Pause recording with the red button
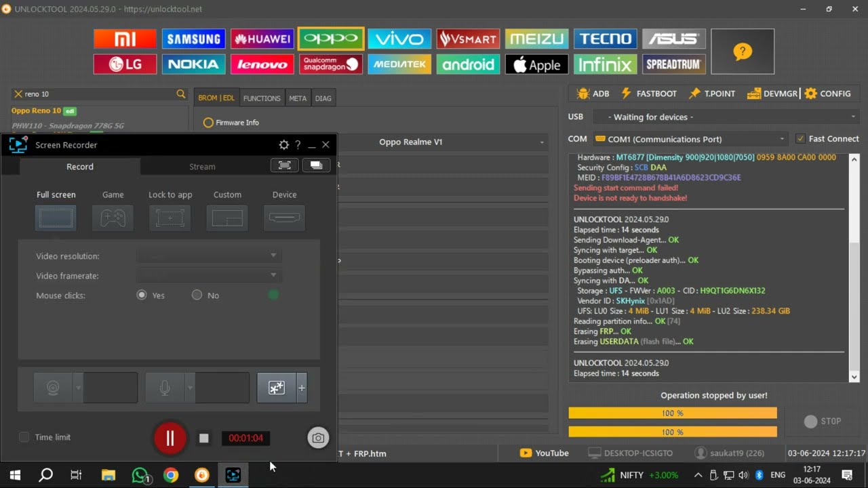 point(170,438)
